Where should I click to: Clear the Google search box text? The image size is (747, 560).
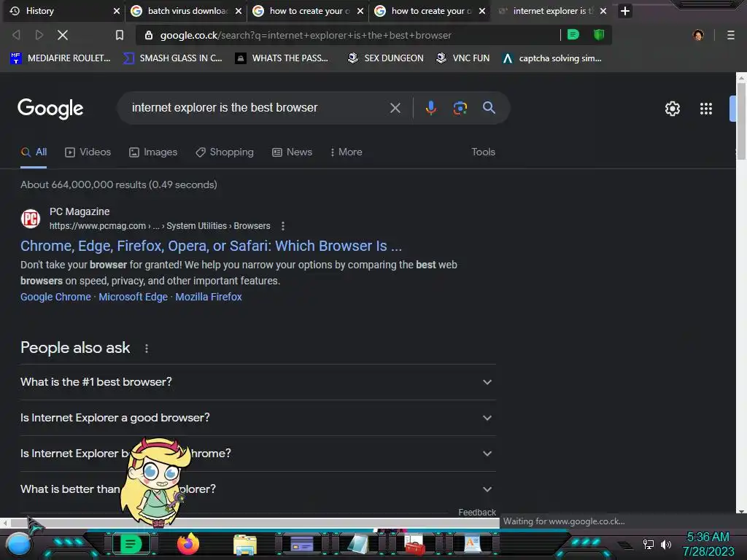(x=395, y=108)
